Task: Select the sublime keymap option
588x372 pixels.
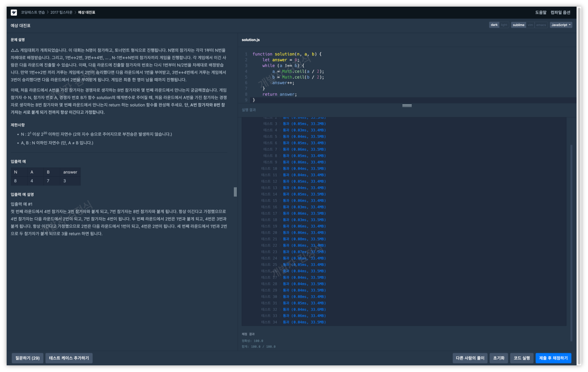Action: 518,25
